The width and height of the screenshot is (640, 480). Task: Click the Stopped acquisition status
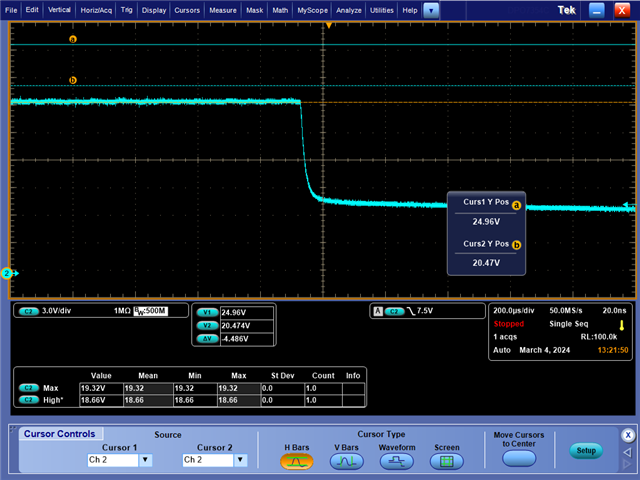[509, 324]
